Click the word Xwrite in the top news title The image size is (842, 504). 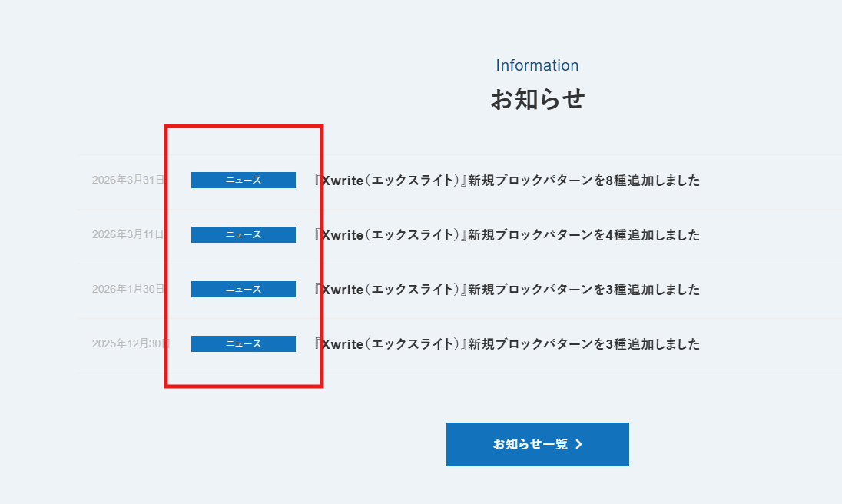click(342, 181)
